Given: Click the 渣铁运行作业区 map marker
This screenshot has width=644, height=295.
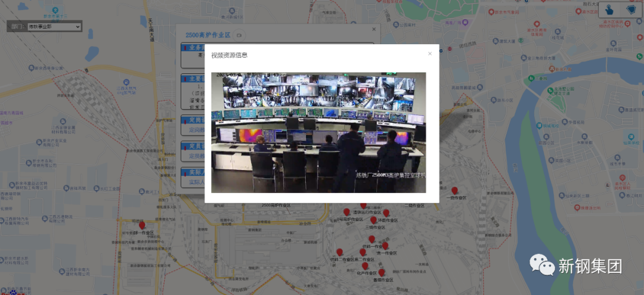Looking at the screenshot, I should [363, 206].
